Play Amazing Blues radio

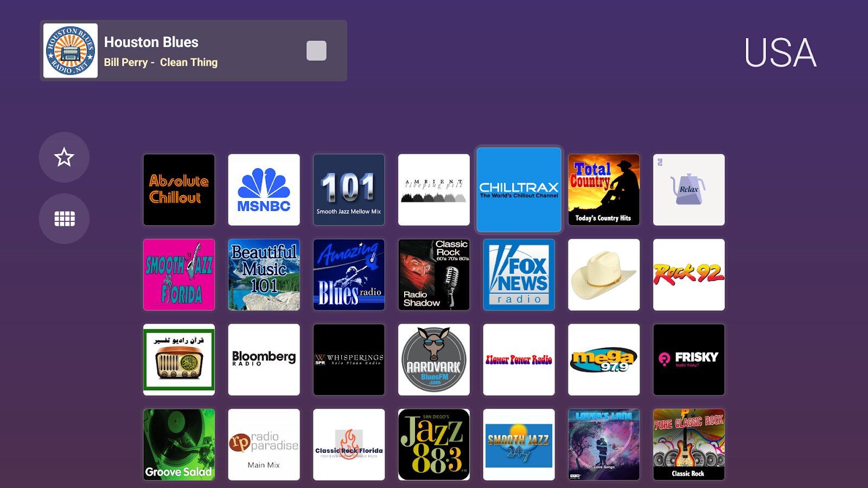point(349,275)
